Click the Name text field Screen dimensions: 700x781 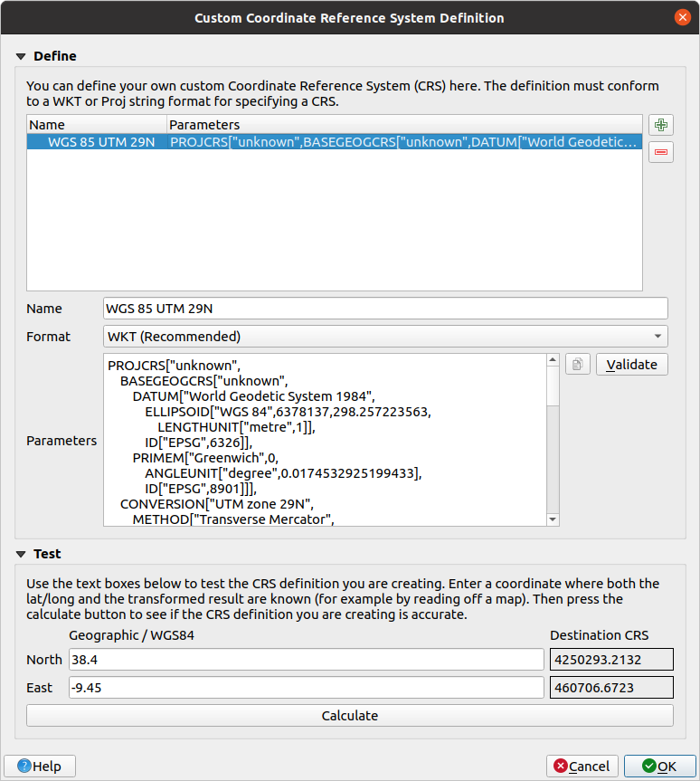pyautogui.click(x=385, y=309)
